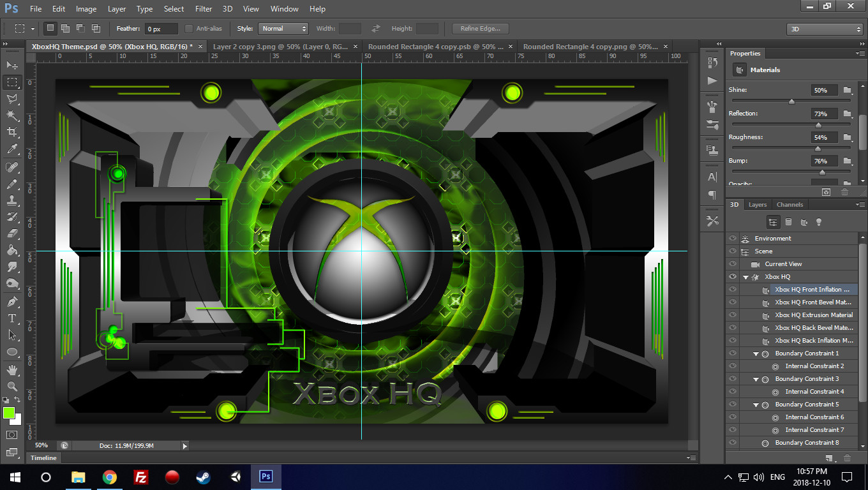868x490 pixels.
Task: Toggle Quick Mask mode
Action: point(12,435)
